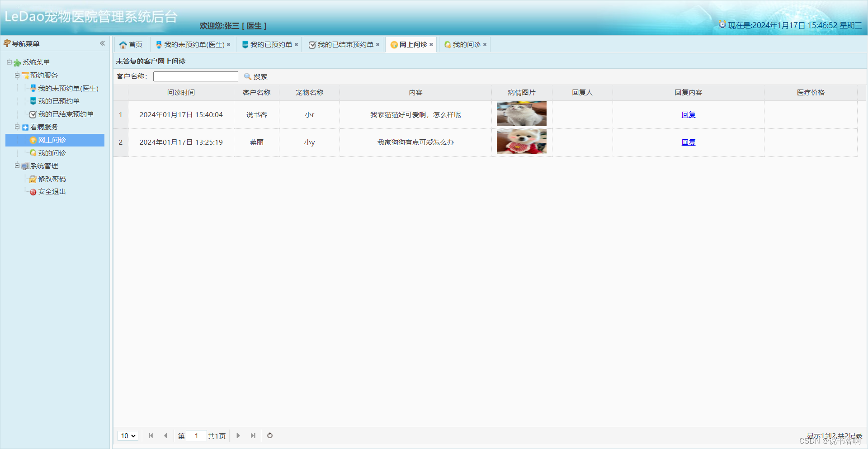Click the 看病服务 plus icon
Viewport: 868px width, 449px height.
[25, 127]
